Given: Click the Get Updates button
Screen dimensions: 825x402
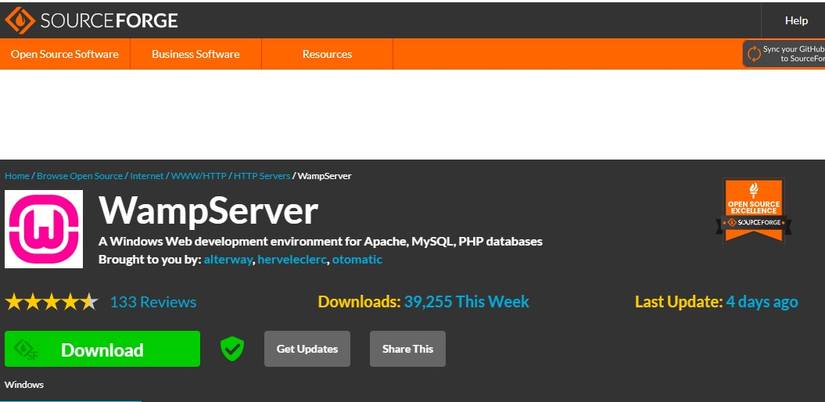Looking at the screenshot, I should pyautogui.click(x=307, y=349).
